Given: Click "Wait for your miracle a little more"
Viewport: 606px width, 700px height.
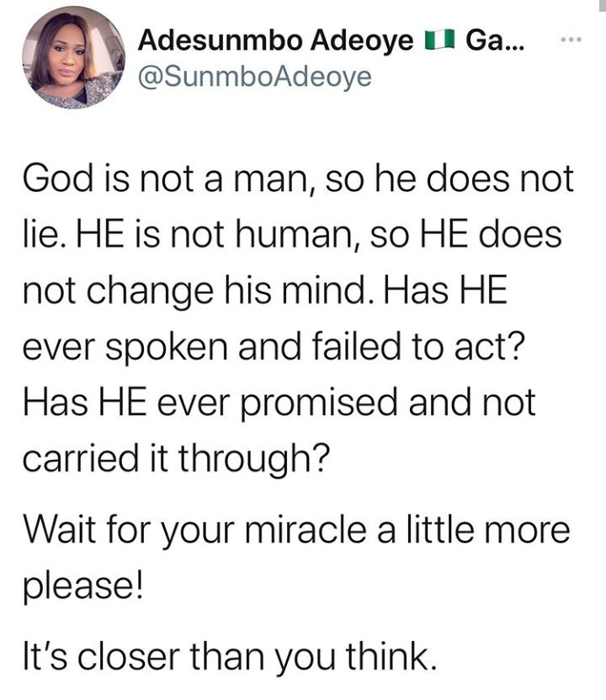Looking at the screenshot, I should (297, 529).
